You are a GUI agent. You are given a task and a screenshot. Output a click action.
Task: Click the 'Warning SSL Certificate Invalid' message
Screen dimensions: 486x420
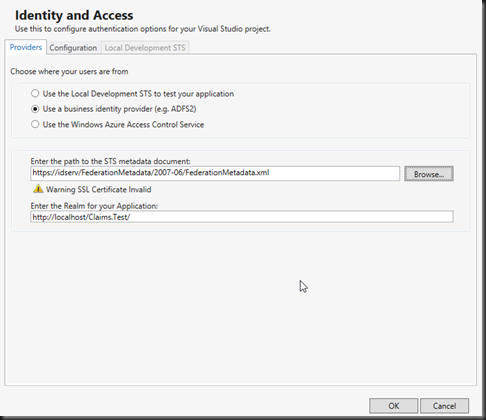[99, 189]
